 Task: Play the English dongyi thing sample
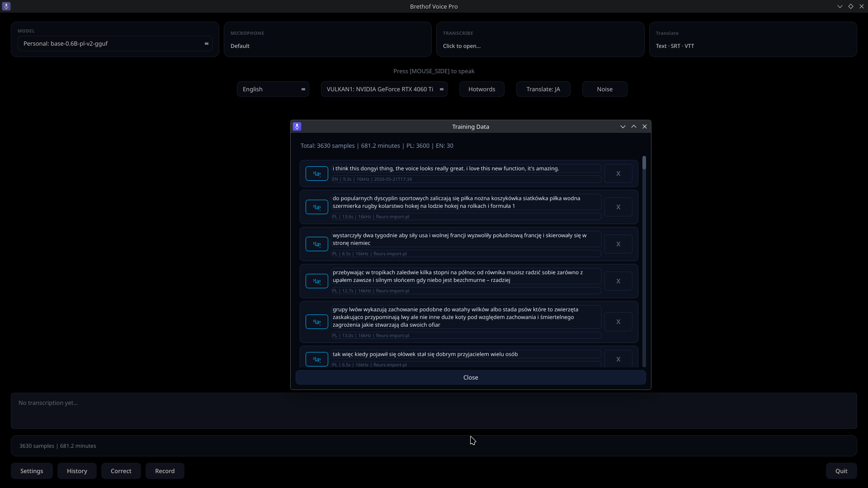point(316,174)
